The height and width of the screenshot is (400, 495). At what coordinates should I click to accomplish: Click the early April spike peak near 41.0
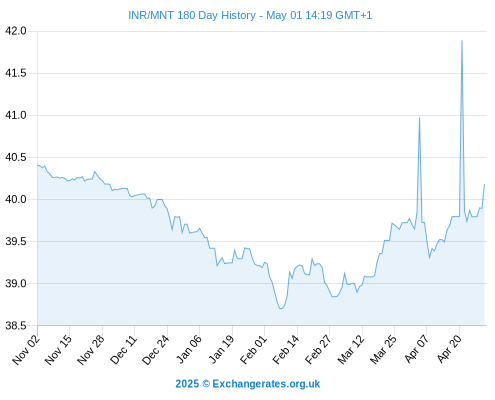[x=419, y=118]
